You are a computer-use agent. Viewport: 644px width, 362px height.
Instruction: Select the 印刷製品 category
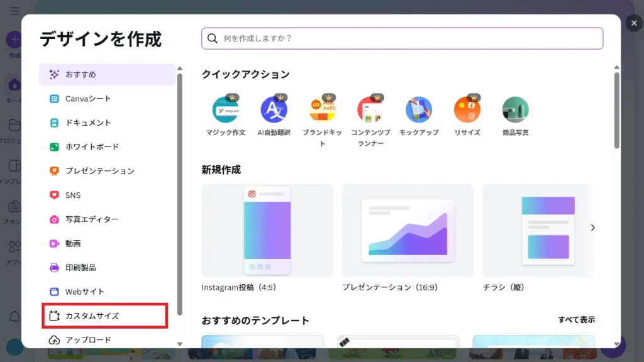tap(107, 268)
